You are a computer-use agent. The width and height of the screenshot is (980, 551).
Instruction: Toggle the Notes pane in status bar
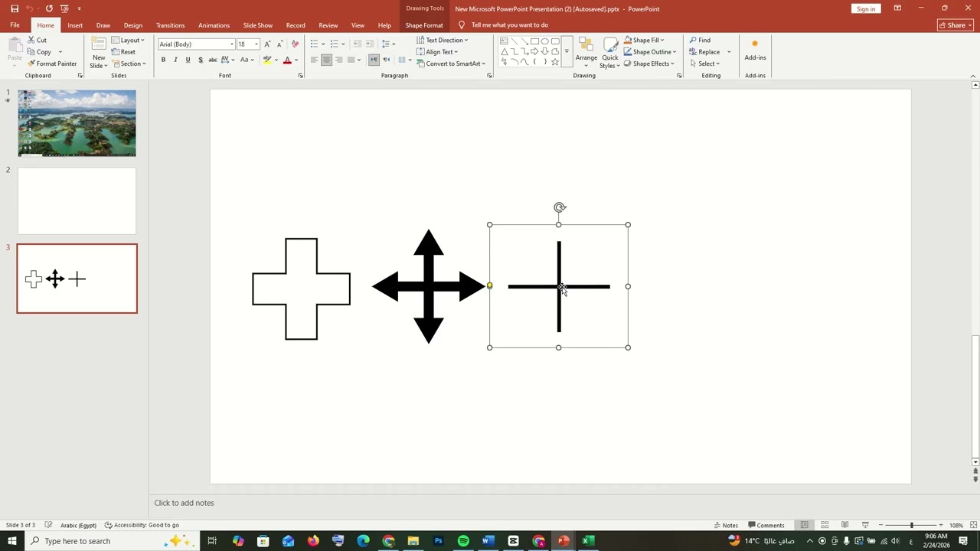point(726,525)
